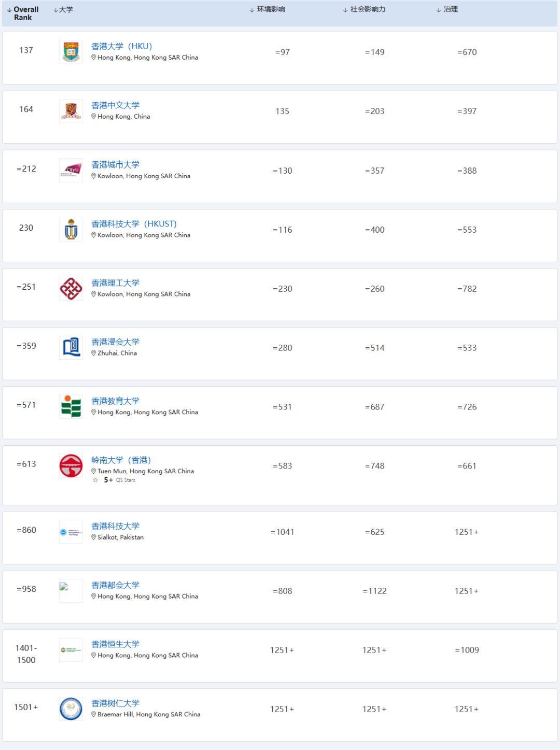Viewport: 560px width, 750px height.
Task: Click the CityU purple logo
Action: [x=71, y=171]
